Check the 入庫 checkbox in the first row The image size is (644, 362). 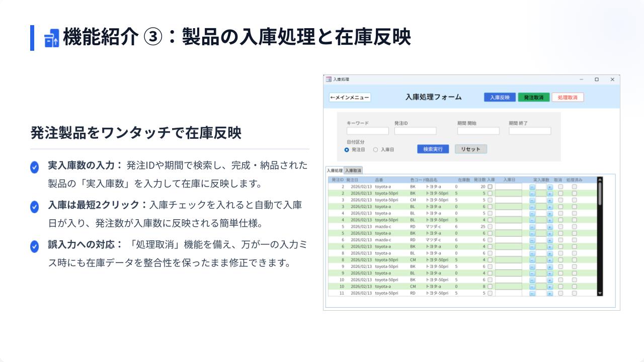490,187
